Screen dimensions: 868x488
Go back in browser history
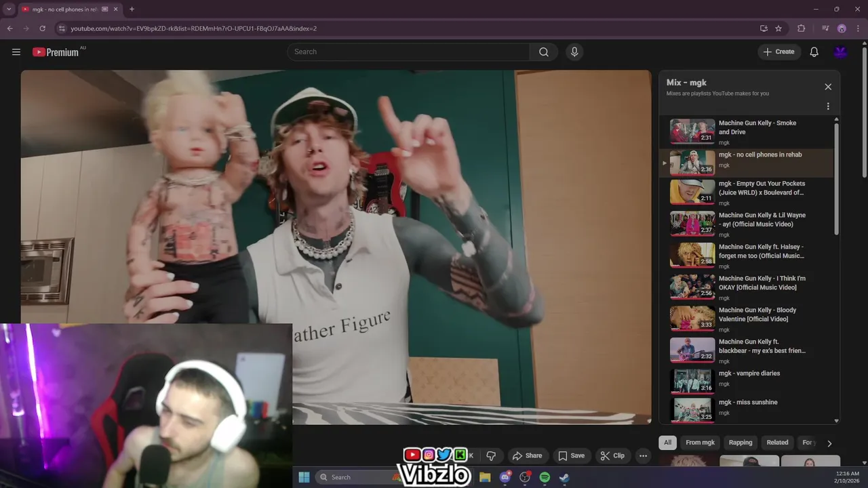tap(9, 28)
